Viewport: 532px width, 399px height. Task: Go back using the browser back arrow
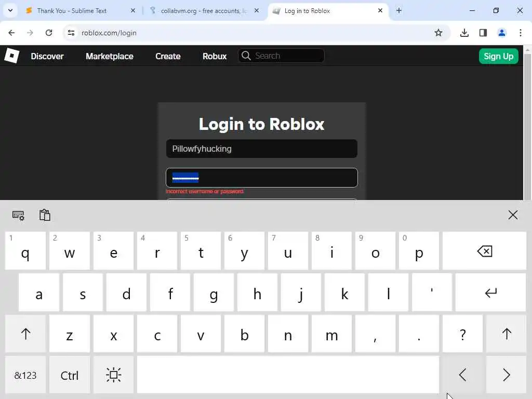click(x=11, y=33)
